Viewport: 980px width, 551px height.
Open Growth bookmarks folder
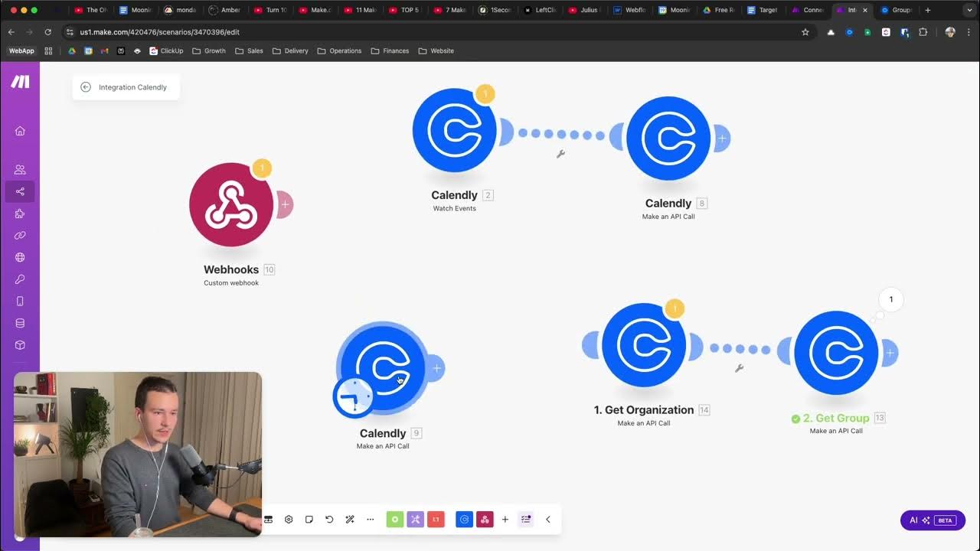pyautogui.click(x=209, y=51)
